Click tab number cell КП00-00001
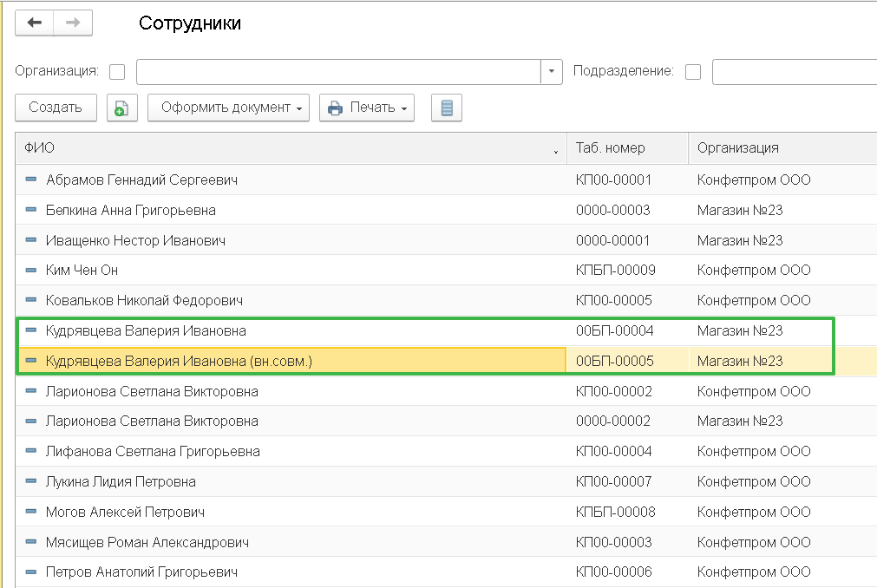The image size is (877, 588). (x=613, y=180)
